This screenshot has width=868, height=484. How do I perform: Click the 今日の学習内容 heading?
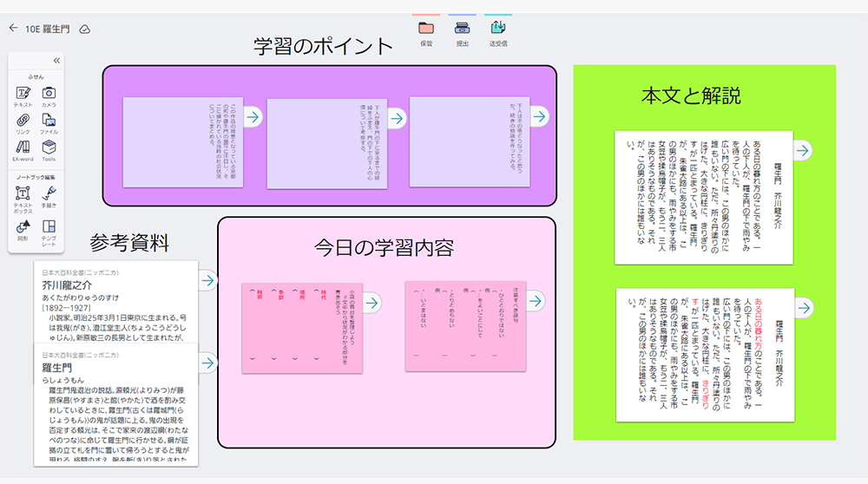tap(385, 247)
